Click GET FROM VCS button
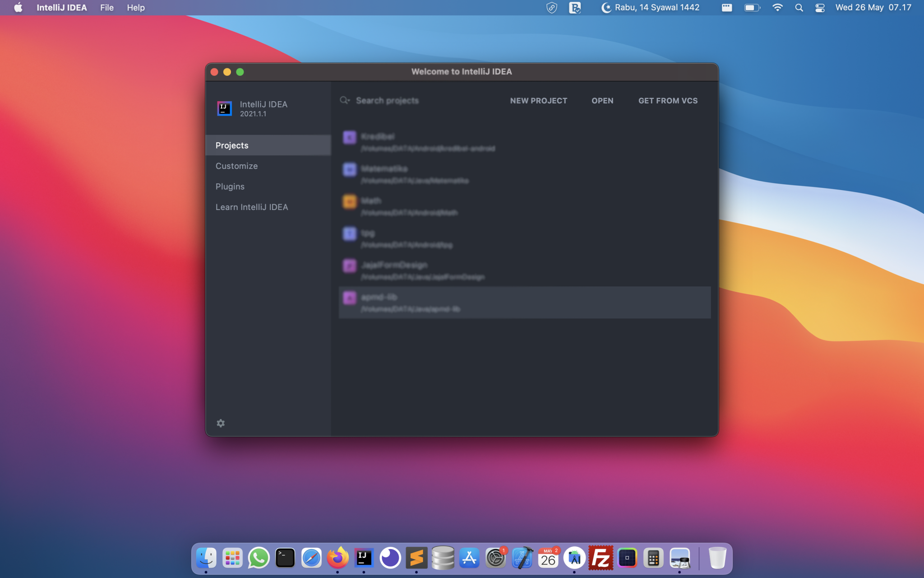924x578 pixels. coord(668,101)
